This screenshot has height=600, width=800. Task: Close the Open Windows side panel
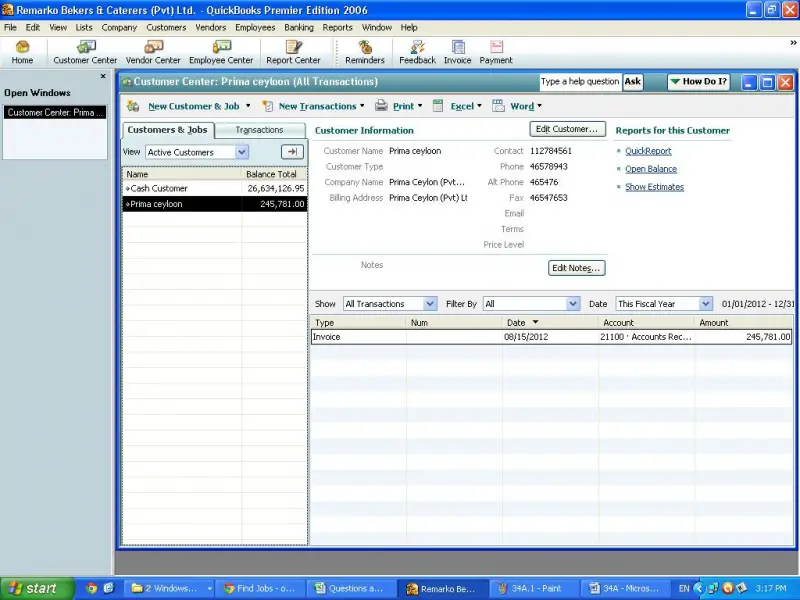[x=103, y=76]
